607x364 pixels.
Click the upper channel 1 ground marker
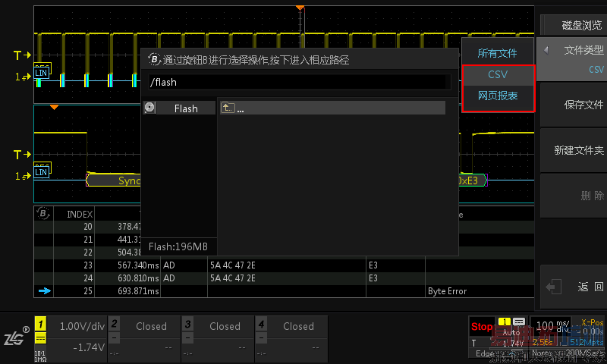point(23,77)
